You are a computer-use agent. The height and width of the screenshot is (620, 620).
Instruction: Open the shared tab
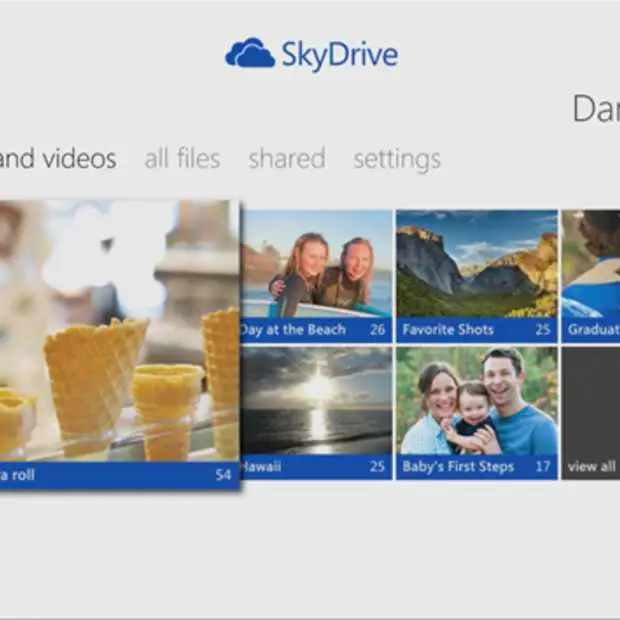287,158
